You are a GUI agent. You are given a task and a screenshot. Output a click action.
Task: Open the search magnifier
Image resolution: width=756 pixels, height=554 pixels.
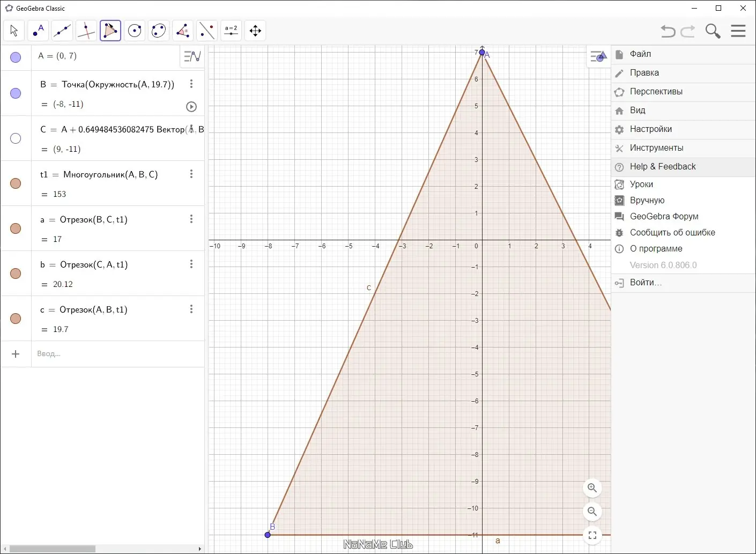click(713, 31)
